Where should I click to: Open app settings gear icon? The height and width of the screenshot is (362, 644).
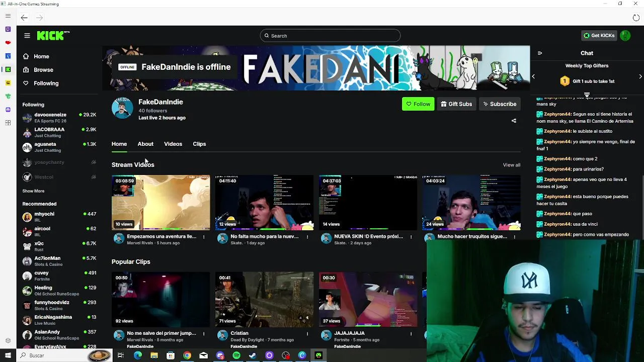pos(8,340)
